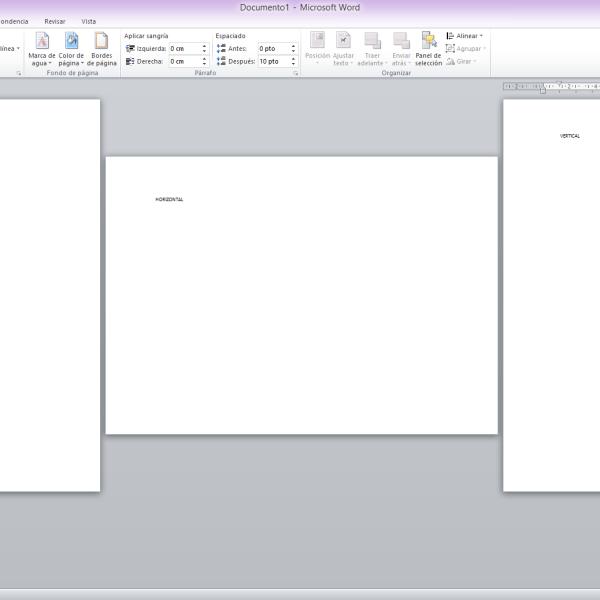
Task: Switch to the Vista tab
Action: [x=88, y=21]
